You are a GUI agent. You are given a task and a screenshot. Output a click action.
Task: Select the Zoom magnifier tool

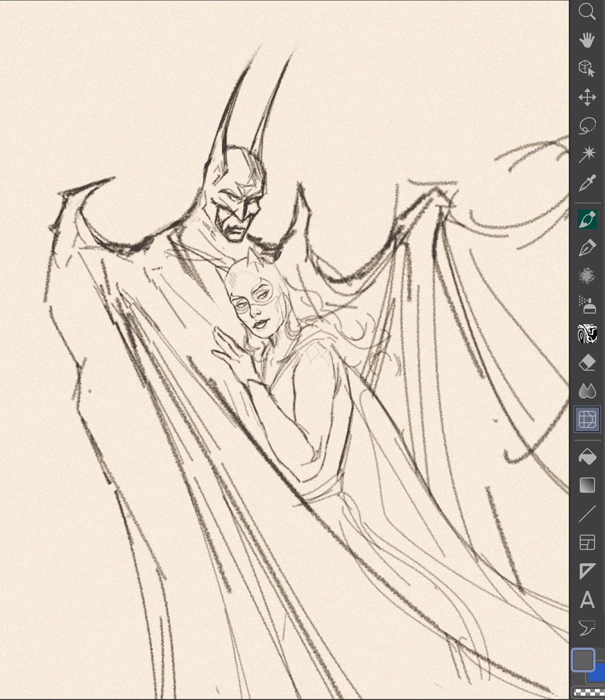click(x=587, y=12)
